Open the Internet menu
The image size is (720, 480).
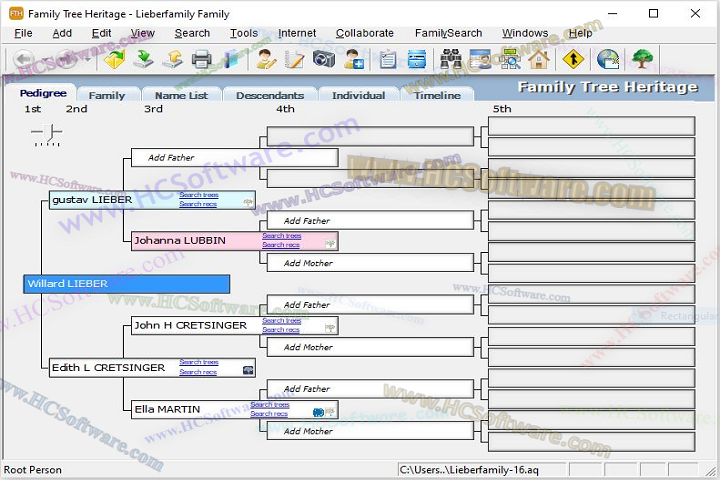click(x=297, y=33)
